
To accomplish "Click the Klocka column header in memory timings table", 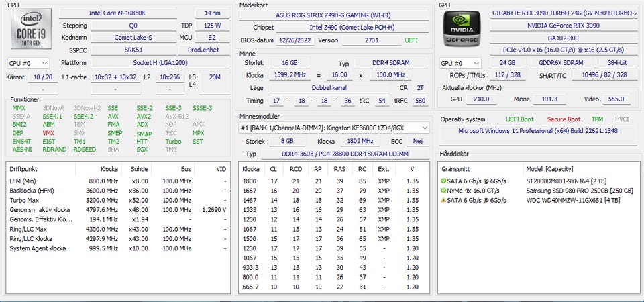I will [x=251, y=169].
